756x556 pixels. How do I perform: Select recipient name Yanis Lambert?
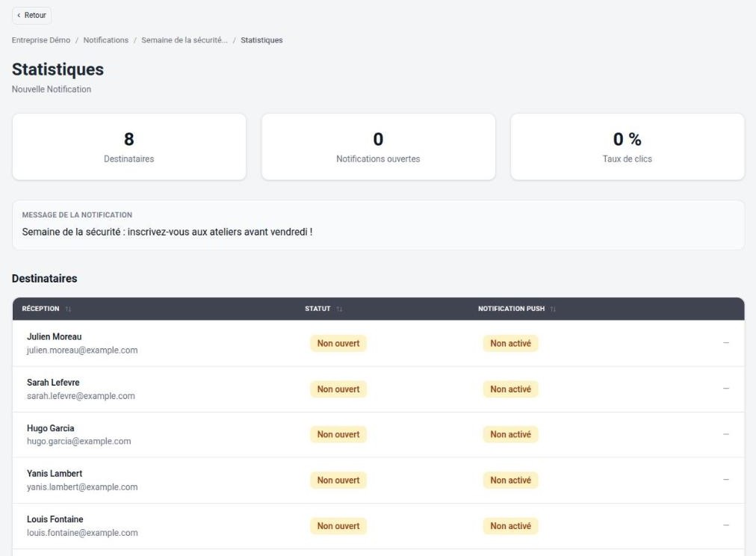pyautogui.click(x=55, y=474)
